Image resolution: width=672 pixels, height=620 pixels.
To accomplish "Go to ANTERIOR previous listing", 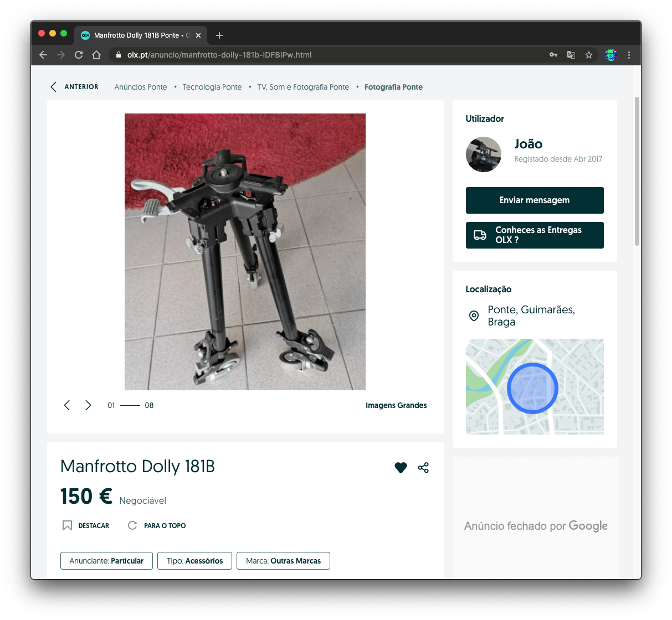I will [74, 87].
